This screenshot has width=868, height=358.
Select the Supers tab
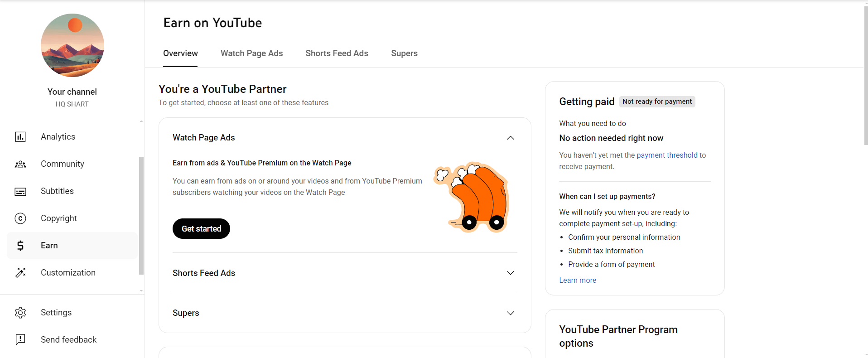click(x=404, y=53)
